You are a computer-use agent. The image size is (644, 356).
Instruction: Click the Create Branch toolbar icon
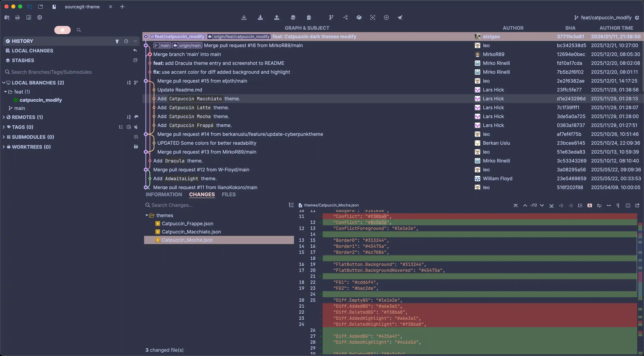(331, 17)
